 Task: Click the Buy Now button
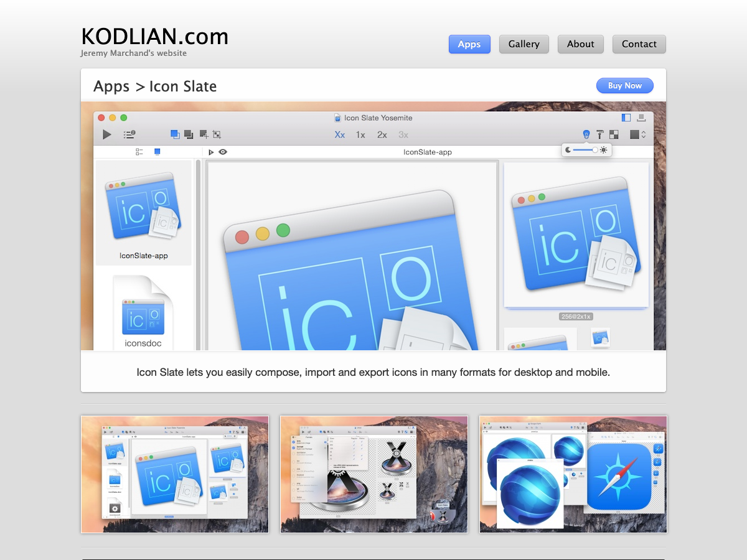(x=624, y=86)
